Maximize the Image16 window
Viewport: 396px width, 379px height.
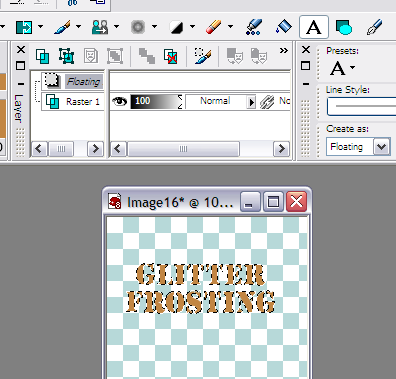click(x=273, y=202)
